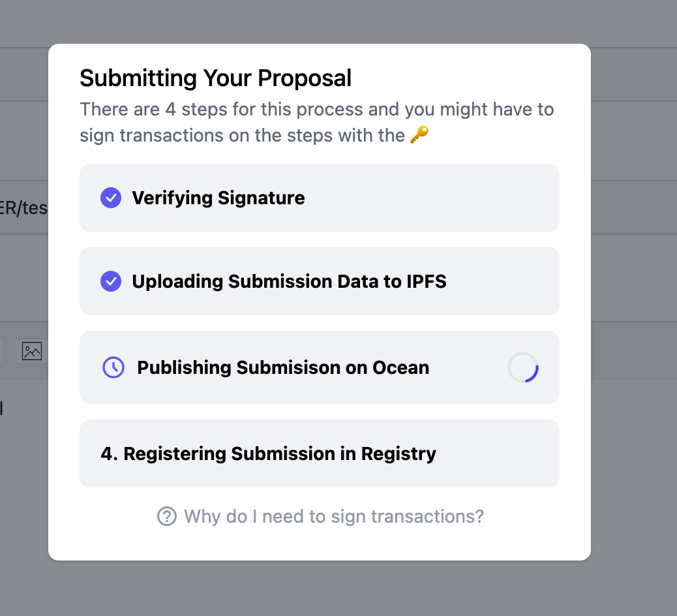Click the question mark help icon

(167, 517)
